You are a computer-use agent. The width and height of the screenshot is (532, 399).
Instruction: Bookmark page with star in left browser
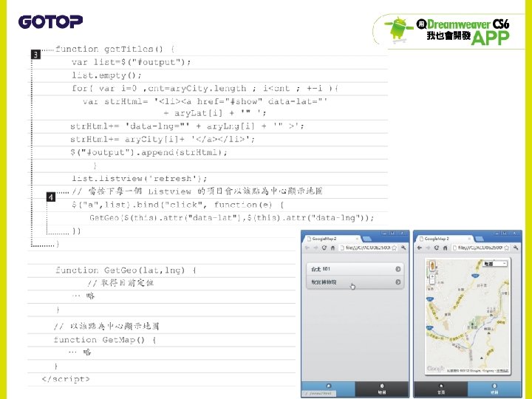tap(394, 248)
